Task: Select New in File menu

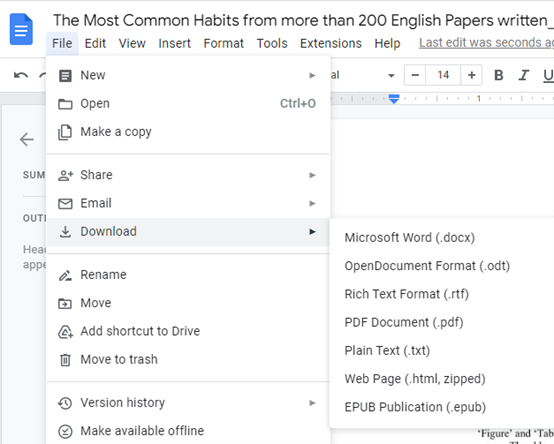Action: (x=188, y=76)
